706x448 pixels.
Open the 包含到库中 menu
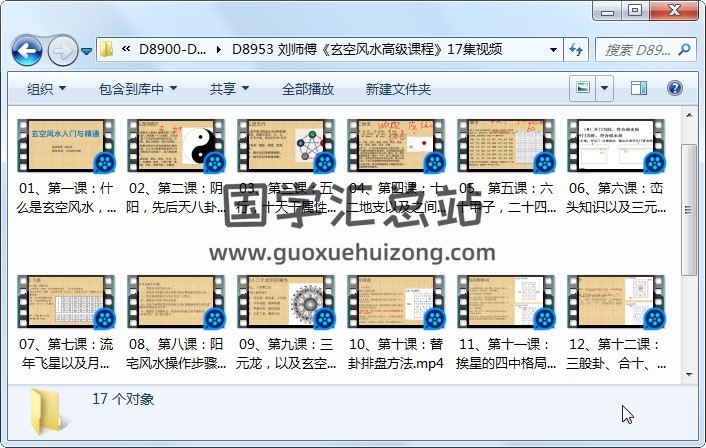(138, 89)
